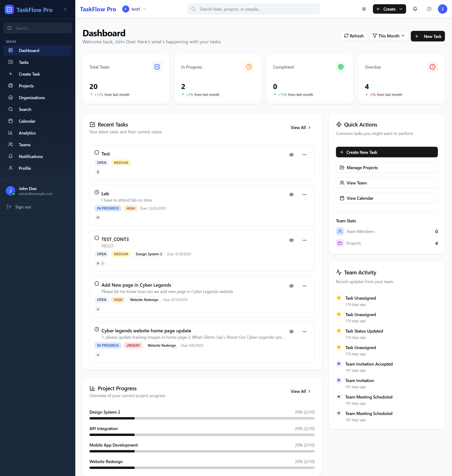Image resolution: width=452 pixels, height=476 pixels.
Task: Open the test1 organization switcher dropdown
Action: point(134,9)
